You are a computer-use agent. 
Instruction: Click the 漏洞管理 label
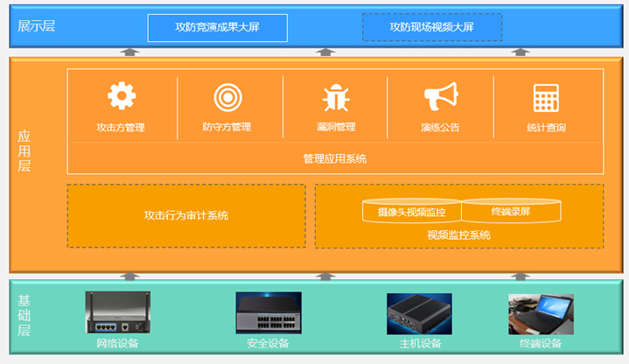[x=336, y=127]
